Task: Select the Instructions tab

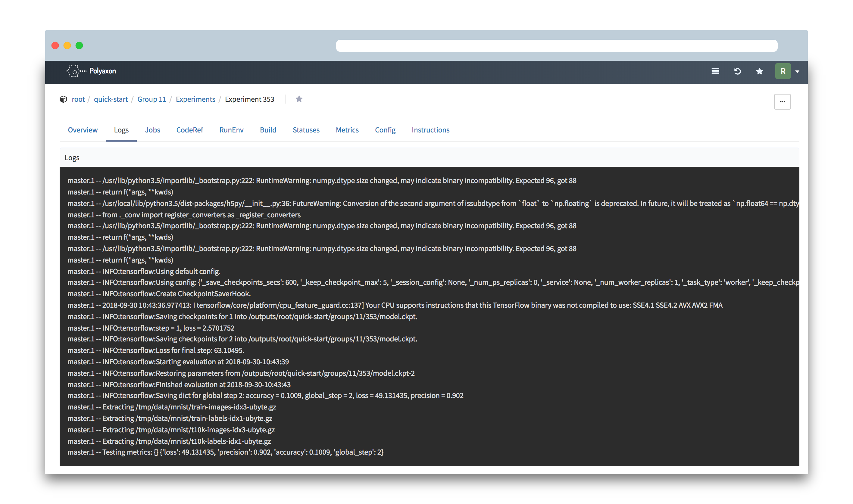Action: 430,130
